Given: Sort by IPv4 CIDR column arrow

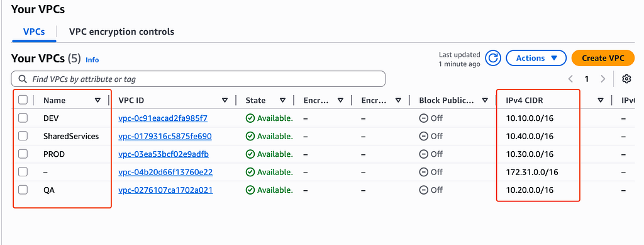Looking at the screenshot, I should point(601,100).
